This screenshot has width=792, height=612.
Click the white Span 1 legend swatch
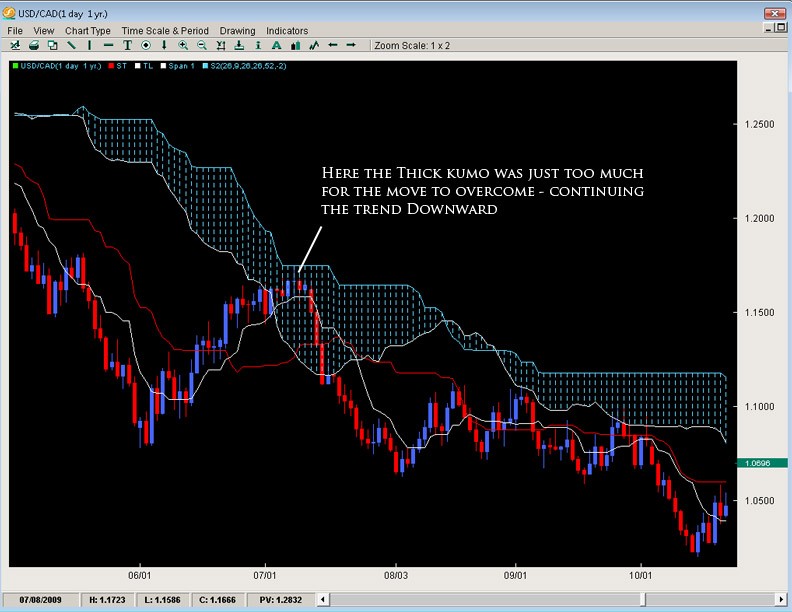coord(164,66)
